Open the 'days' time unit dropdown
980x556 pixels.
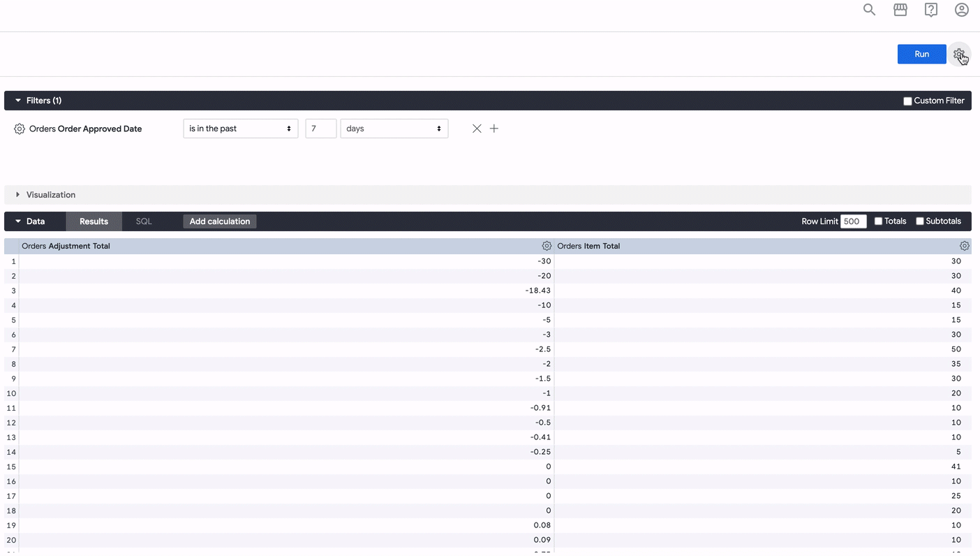tap(394, 129)
